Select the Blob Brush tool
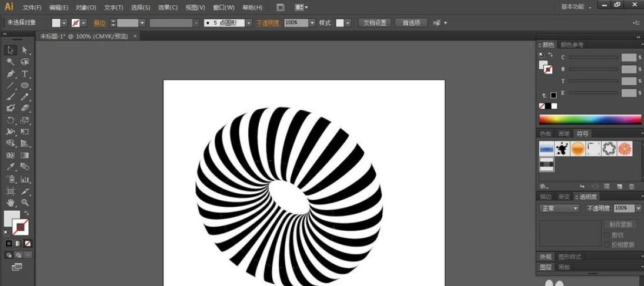Viewport: 644px width, 286px height. tap(11, 108)
